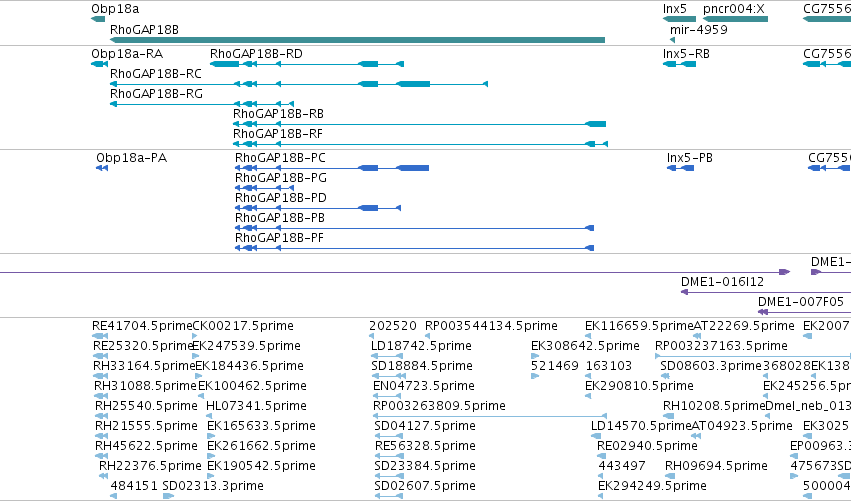Click the RP003237163.5prime EST label
Image resolution: width=851 pixels, height=501 pixels.
[721, 346]
